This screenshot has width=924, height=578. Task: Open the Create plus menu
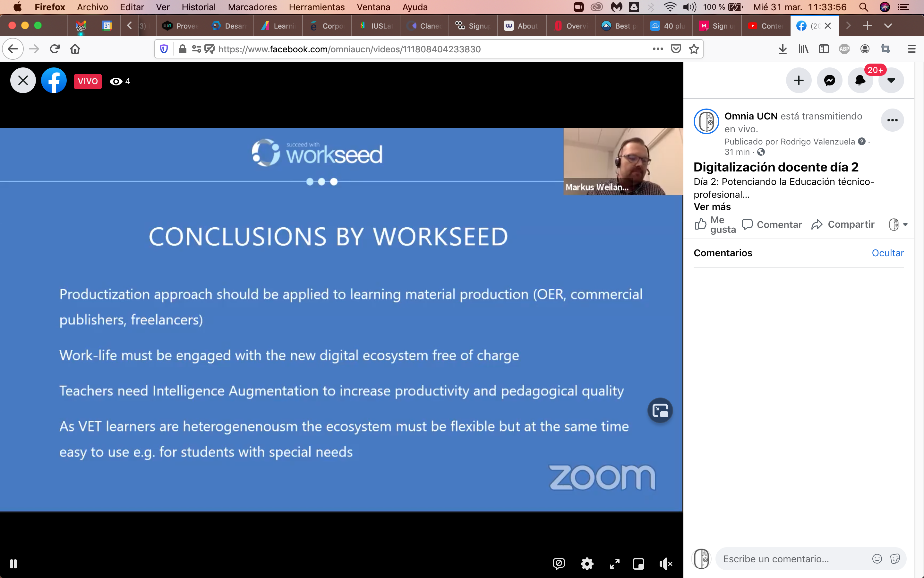[x=798, y=80]
